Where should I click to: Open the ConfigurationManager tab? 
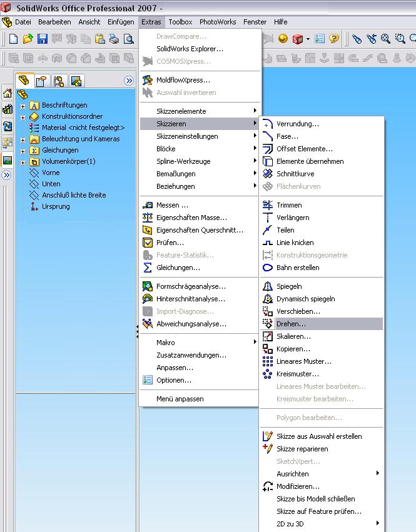(x=59, y=81)
